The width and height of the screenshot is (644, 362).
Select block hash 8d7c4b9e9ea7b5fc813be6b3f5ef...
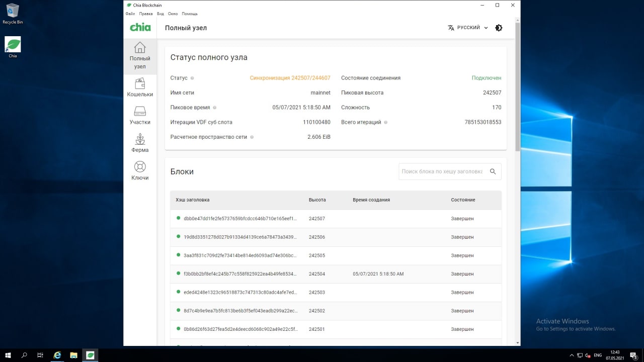(240, 311)
